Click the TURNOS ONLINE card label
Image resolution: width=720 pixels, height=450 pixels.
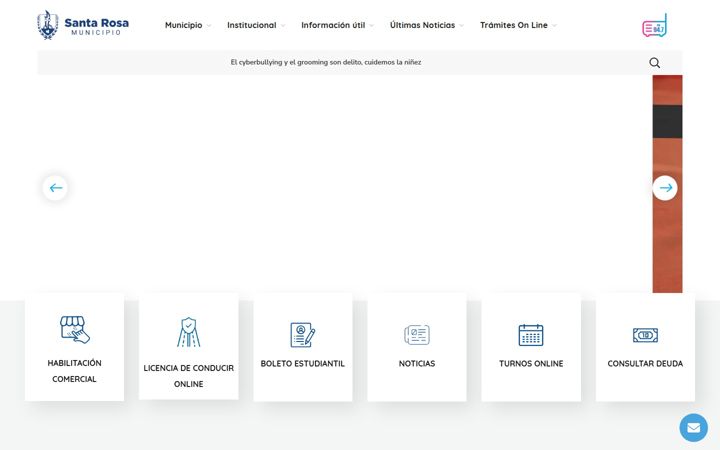[x=531, y=364]
